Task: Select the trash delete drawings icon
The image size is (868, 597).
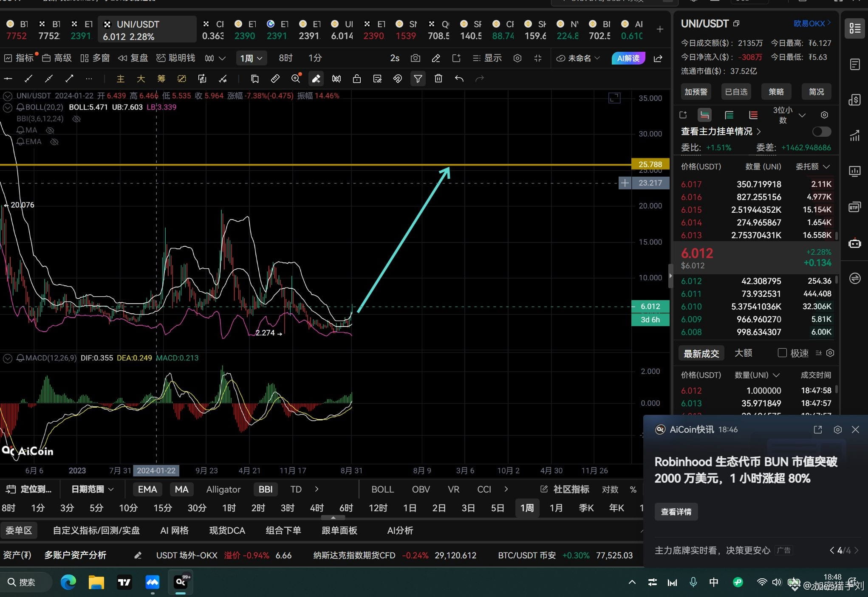Action: point(438,79)
